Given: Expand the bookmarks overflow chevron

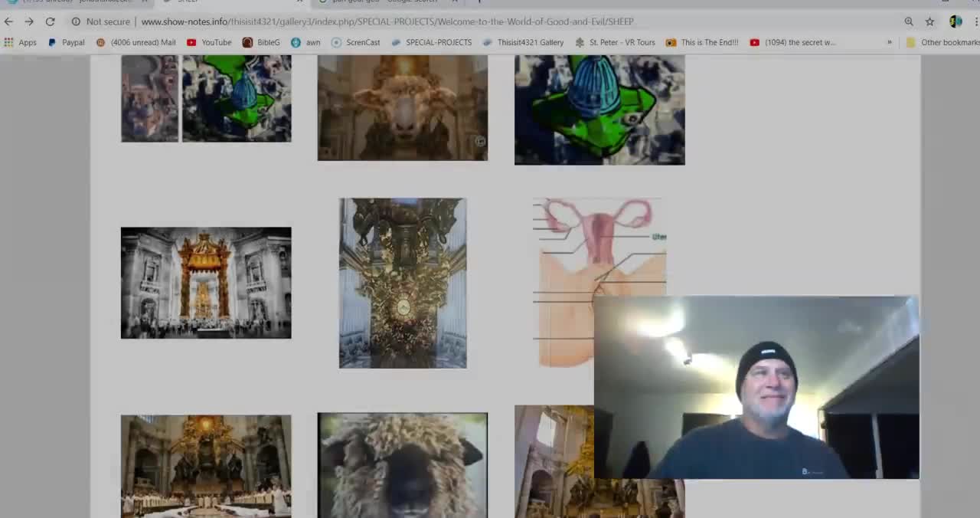Looking at the screenshot, I should pos(890,42).
